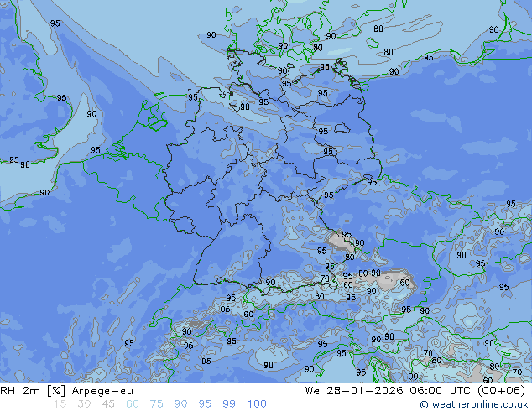
Task: Select legend value 95
Action: (x=205, y=404)
